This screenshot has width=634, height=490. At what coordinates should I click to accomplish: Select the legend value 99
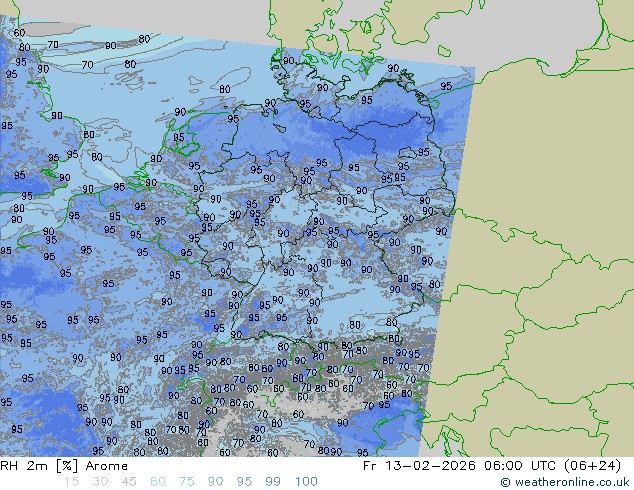(273, 482)
